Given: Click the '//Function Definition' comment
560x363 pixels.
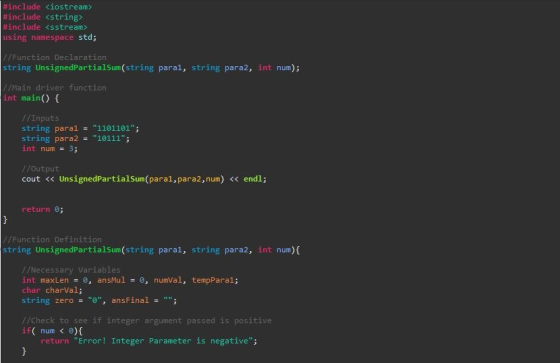Looking at the screenshot, I should point(52,240).
